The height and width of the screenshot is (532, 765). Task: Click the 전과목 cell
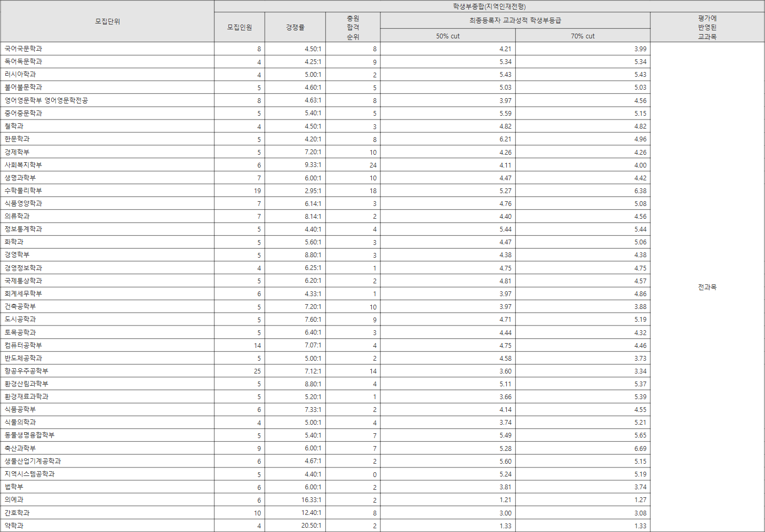[x=707, y=287]
